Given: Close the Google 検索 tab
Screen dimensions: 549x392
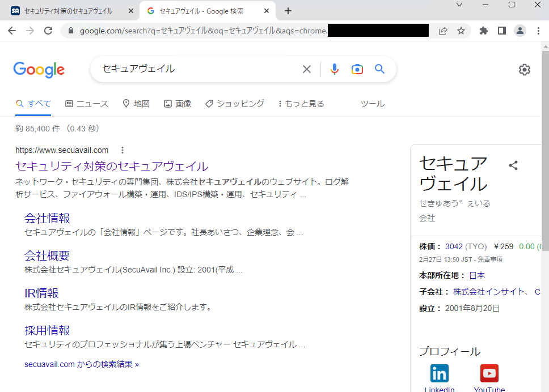Looking at the screenshot, I should coord(267,11).
